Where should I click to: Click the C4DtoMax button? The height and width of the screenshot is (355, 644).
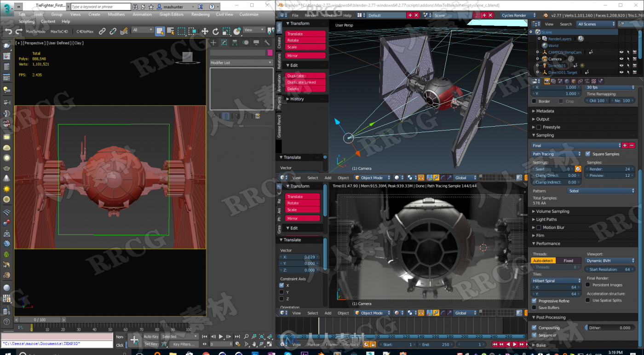(85, 32)
